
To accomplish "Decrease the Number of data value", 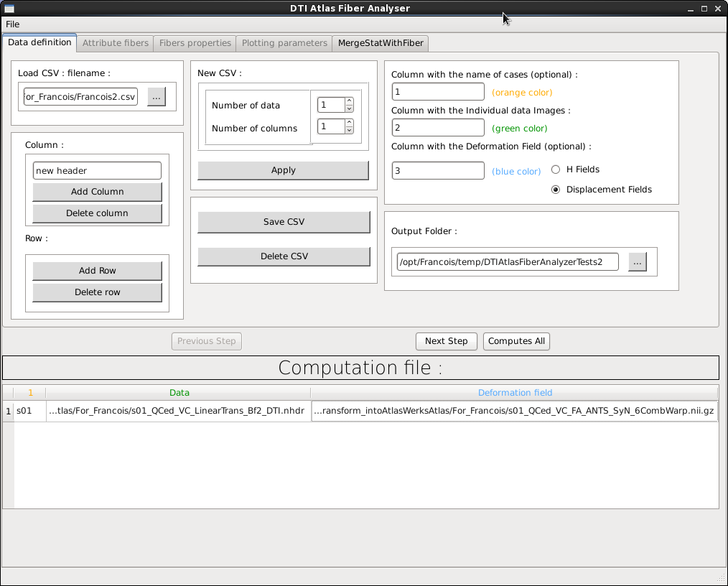I will (349, 108).
